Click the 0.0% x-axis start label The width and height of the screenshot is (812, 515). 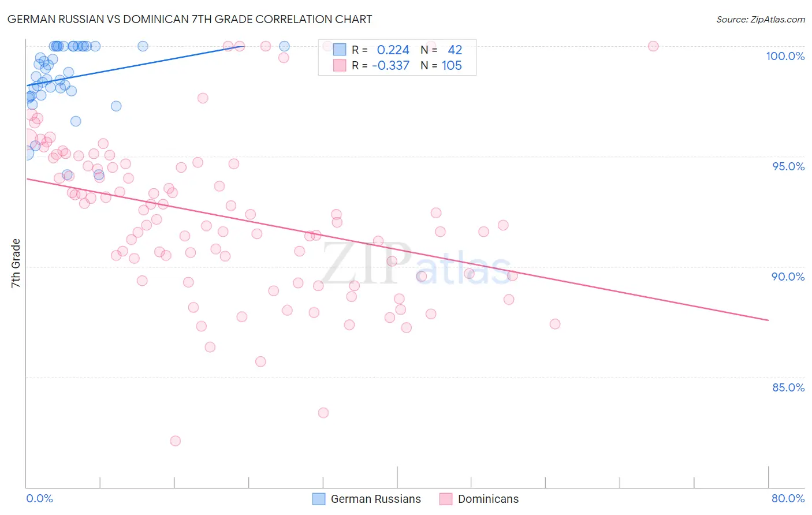(x=39, y=498)
